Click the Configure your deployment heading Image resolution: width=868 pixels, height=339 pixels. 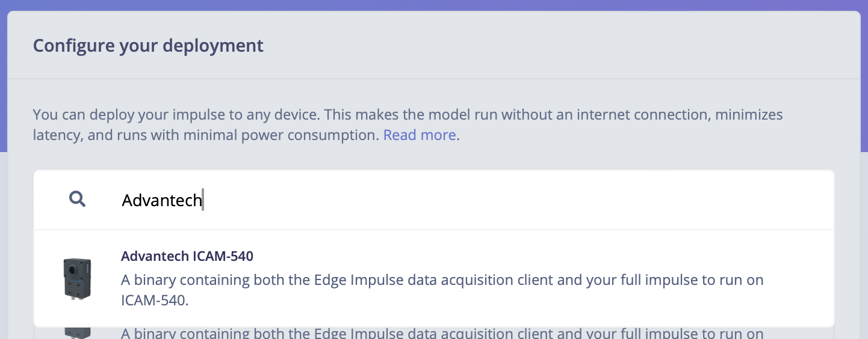pos(148,46)
